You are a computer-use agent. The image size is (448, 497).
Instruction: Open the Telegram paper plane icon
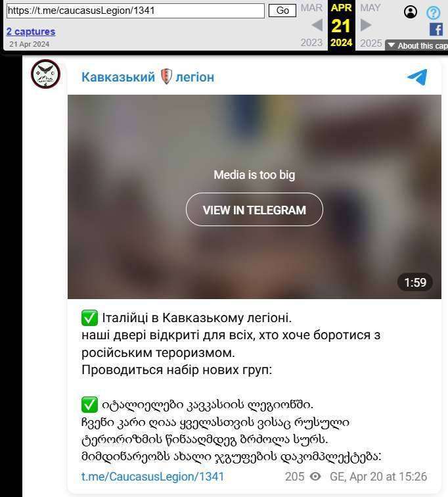point(417,77)
